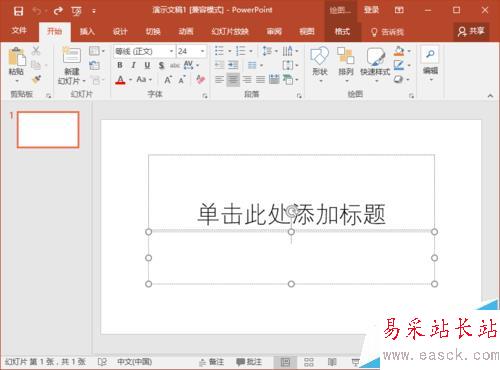Switch to the 动画 ribbon tab
Viewport: 500px width, 370px height.
pyautogui.click(x=186, y=32)
